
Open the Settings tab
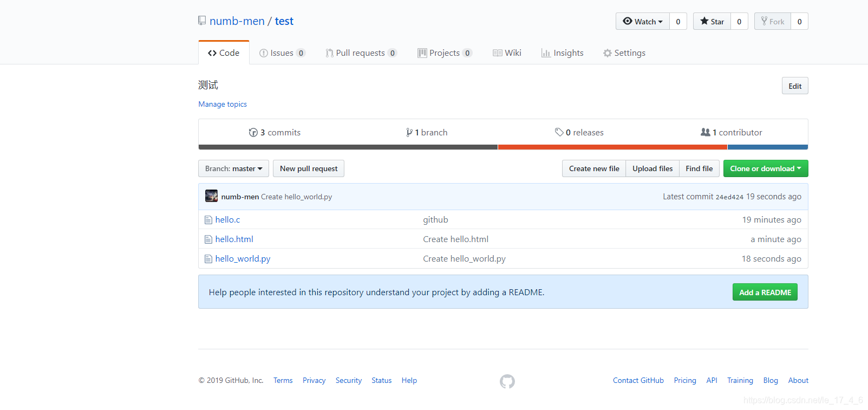coord(624,53)
